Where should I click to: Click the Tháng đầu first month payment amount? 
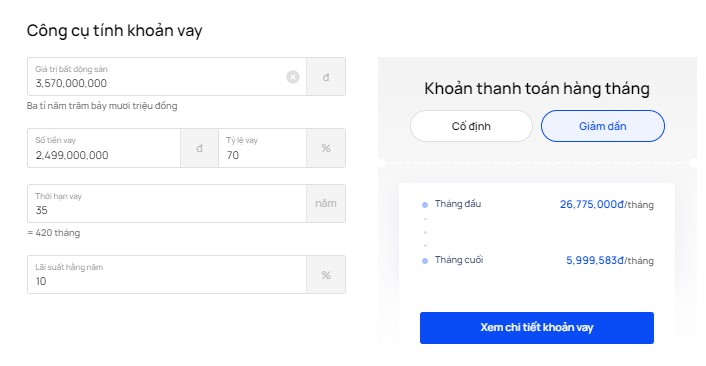606,204
